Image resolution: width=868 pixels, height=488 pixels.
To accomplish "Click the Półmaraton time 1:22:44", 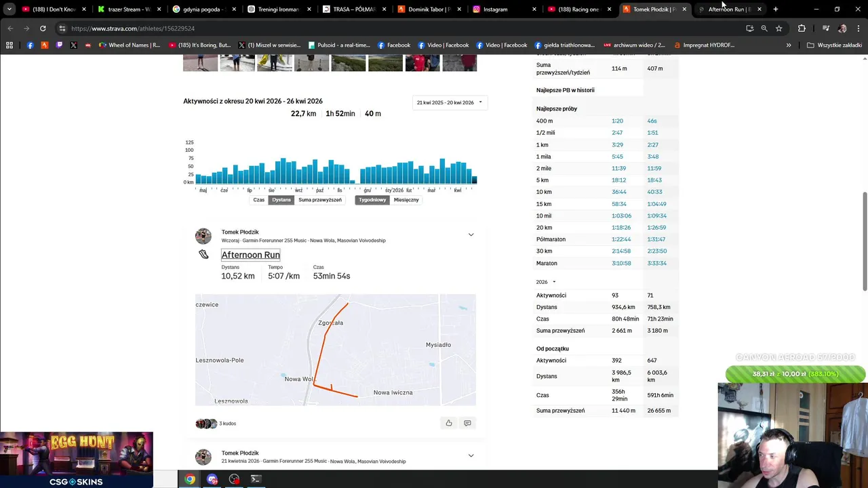I will pos(621,239).
